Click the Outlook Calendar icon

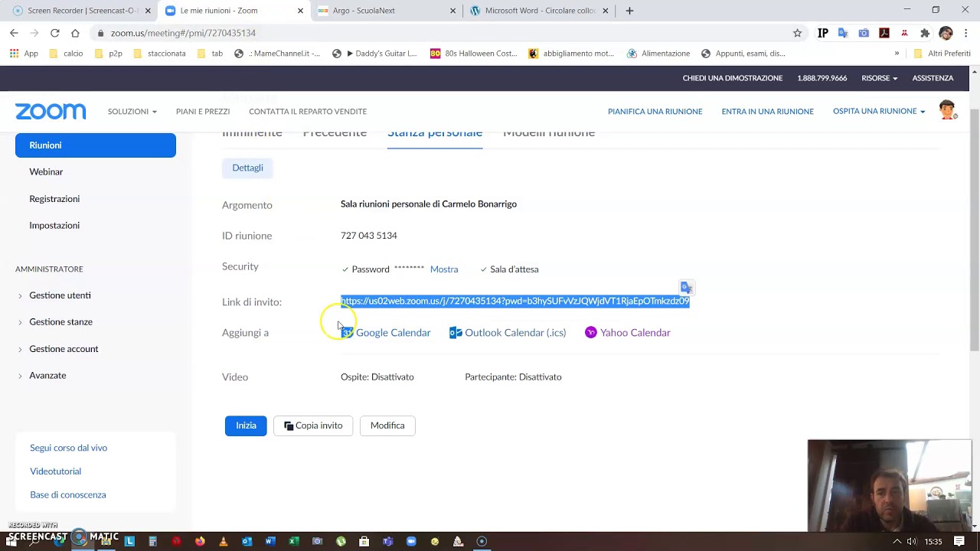point(456,333)
